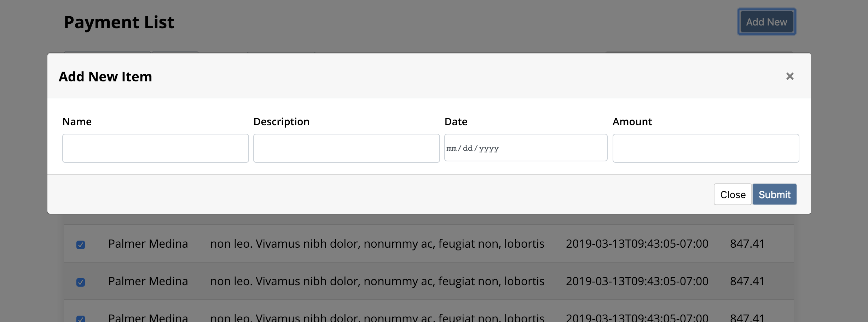This screenshot has height=322, width=868.
Task: Click the Description field label
Action: (x=281, y=122)
